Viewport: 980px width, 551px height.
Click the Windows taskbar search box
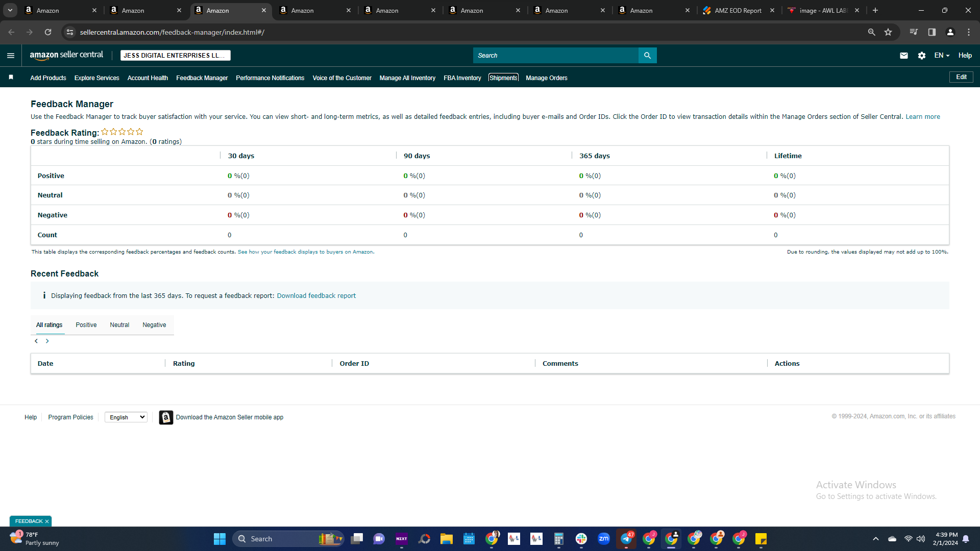pyautogui.click(x=288, y=539)
